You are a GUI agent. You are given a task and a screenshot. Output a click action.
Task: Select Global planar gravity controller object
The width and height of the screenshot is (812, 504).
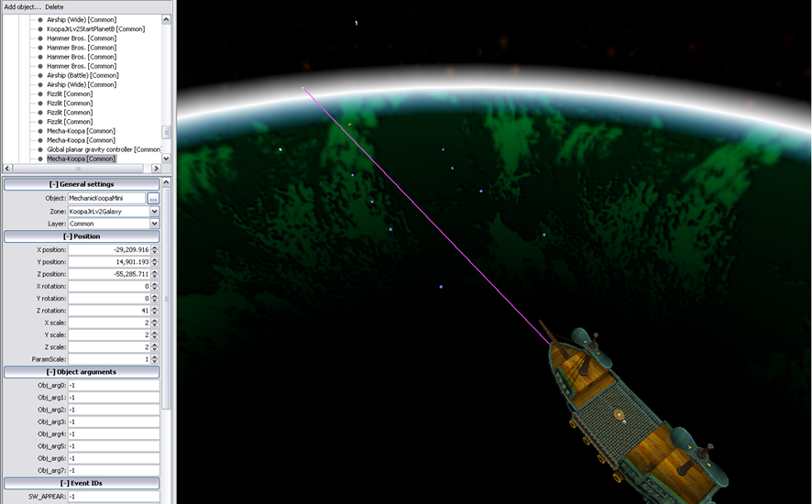[104, 149]
